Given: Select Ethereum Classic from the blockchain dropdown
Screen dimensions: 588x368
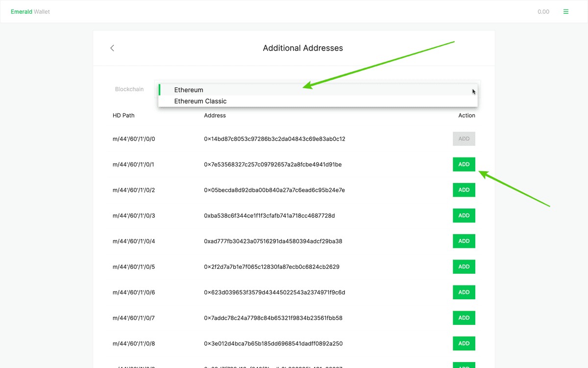Looking at the screenshot, I should click(200, 101).
